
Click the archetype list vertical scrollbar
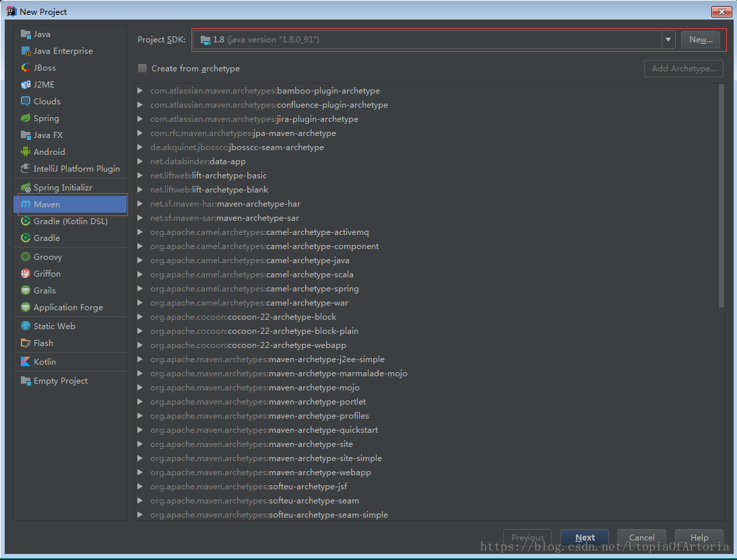tap(722, 196)
